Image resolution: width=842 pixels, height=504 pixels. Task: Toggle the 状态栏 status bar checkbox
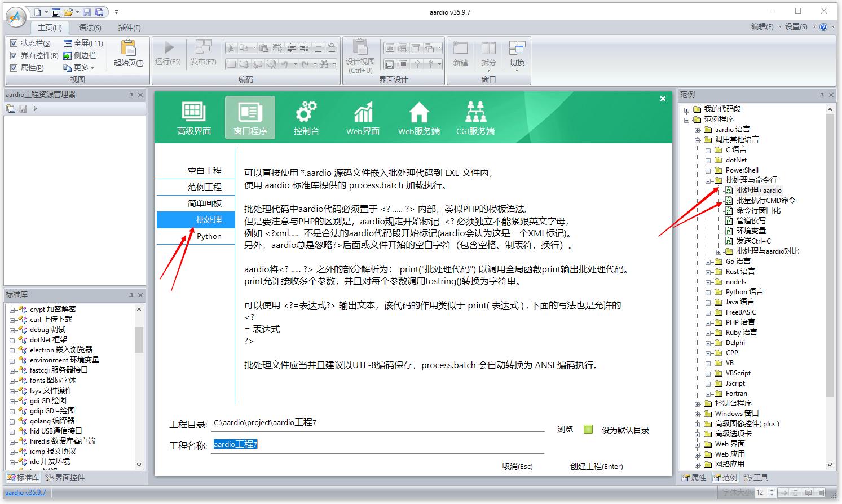[x=14, y=43]
